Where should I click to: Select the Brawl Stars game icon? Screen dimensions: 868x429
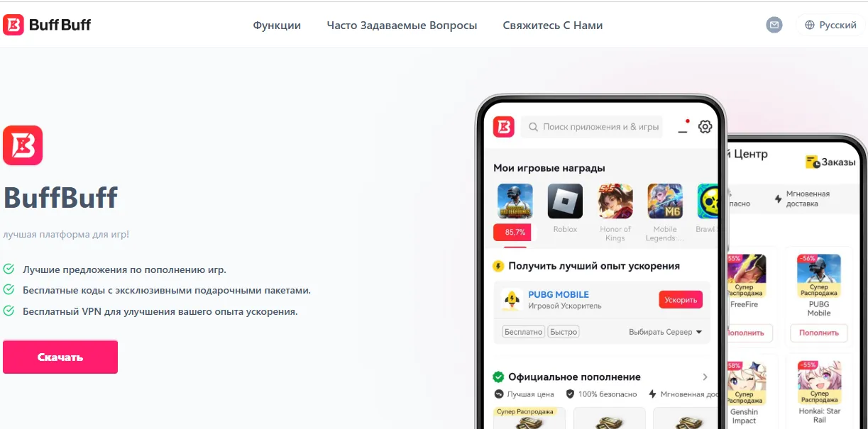(x=708, y=201)
